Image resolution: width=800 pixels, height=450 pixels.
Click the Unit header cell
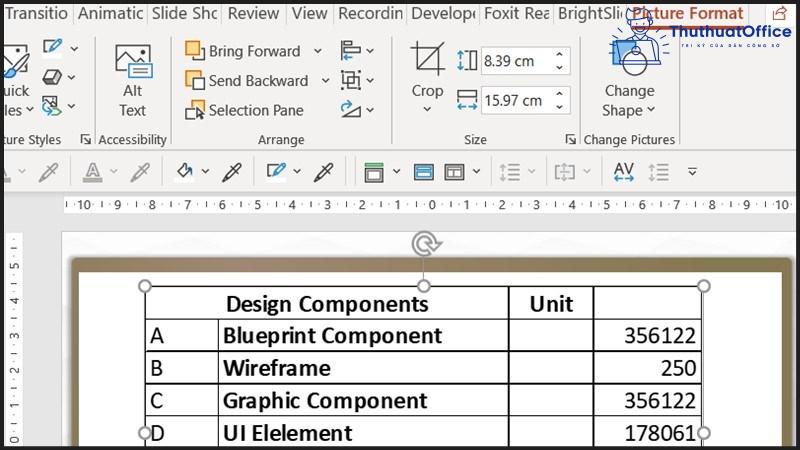551,304
